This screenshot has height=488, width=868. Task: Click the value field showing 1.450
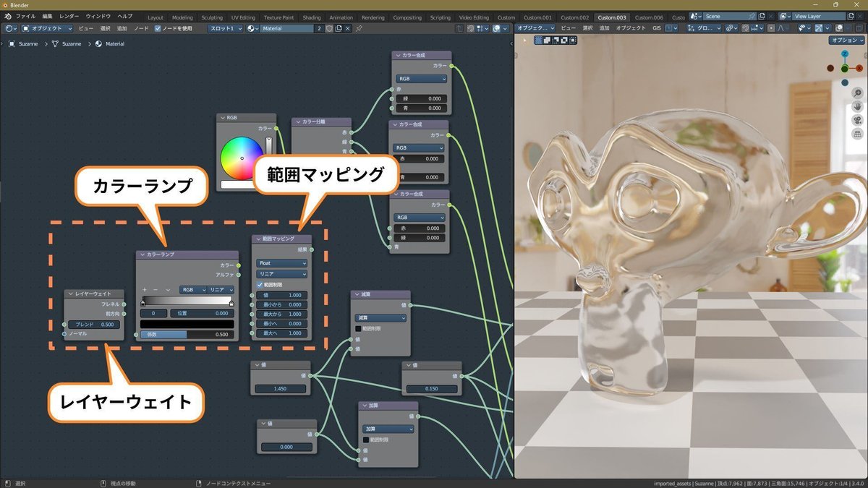[281, 389]
